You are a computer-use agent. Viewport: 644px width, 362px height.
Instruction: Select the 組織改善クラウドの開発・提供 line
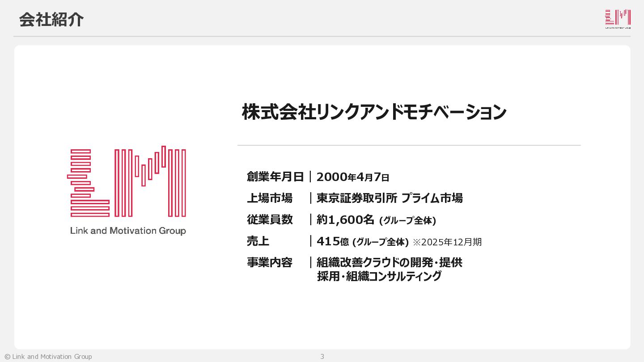pos(390,262)
